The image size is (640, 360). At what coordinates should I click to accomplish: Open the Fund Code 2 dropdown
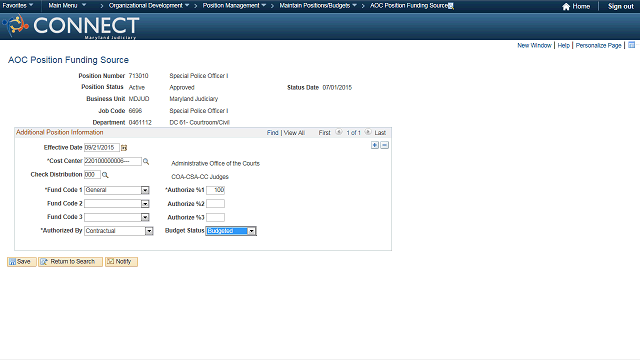click(x=145, y=204)
